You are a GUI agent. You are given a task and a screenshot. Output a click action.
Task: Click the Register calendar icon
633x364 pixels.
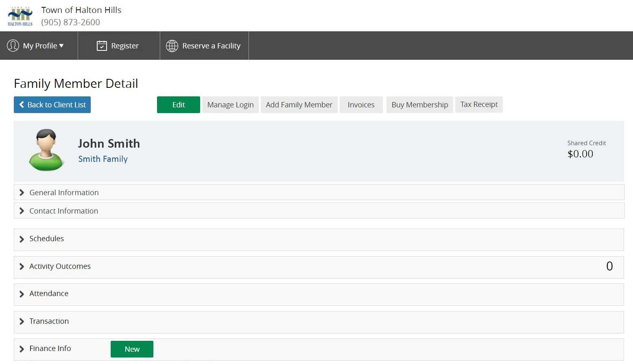(102, 46)
